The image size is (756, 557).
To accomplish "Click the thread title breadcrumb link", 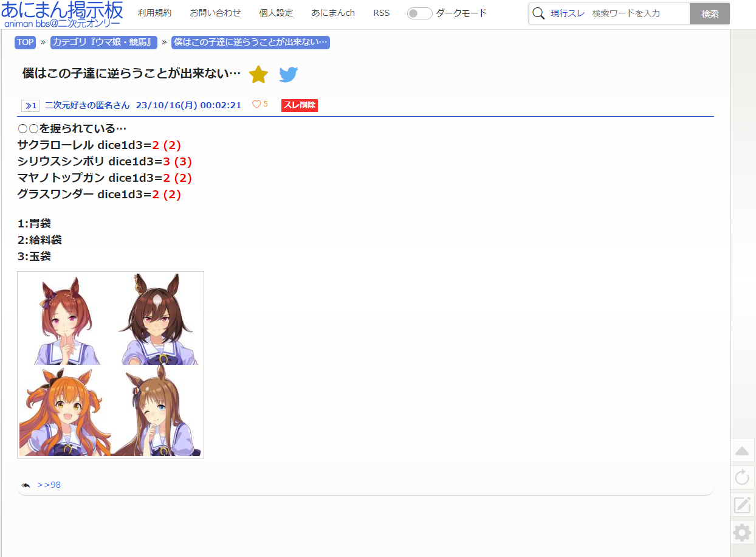I will pos(250,42).
